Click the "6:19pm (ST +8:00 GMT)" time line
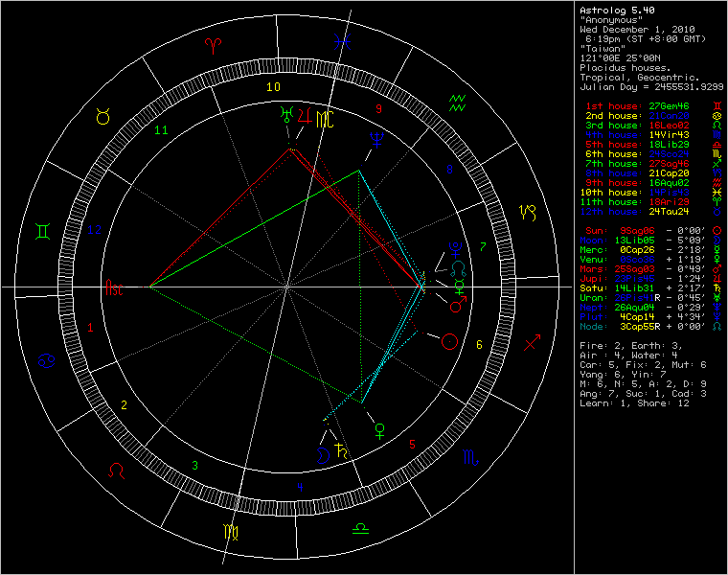728x575 pixels. 646,39
